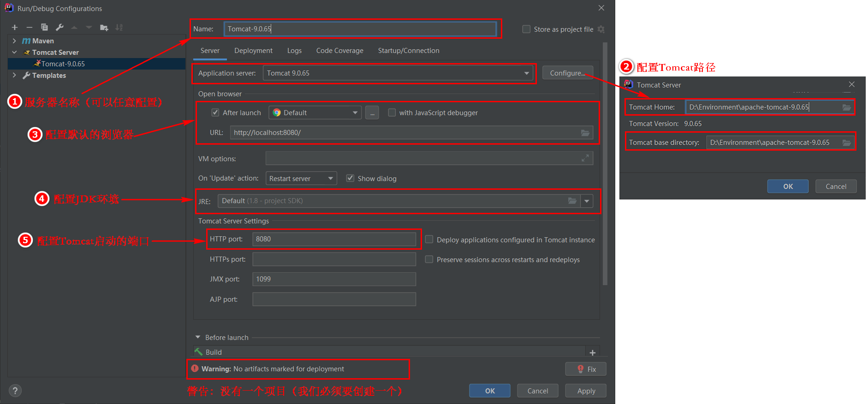Select Build task in Before launch list

(389, 352)
